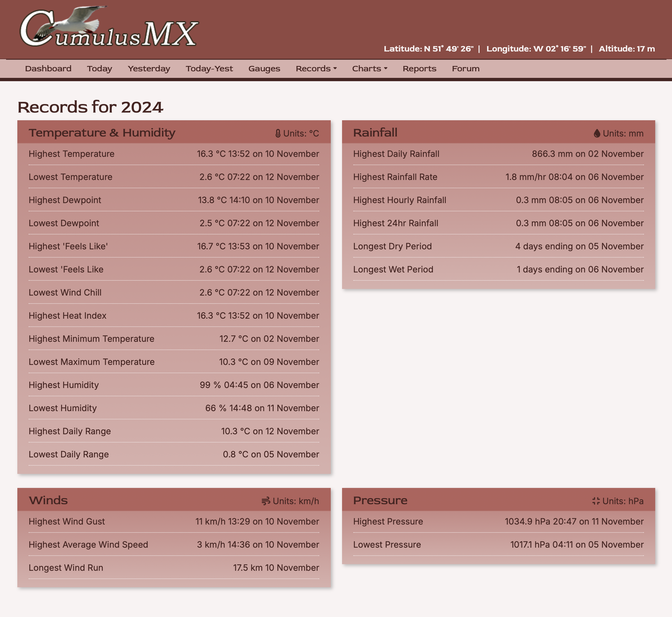Select the Highest Daily Rainfall row
The height and width of the screenshot is (617, 672).
(x=498, y=154)
